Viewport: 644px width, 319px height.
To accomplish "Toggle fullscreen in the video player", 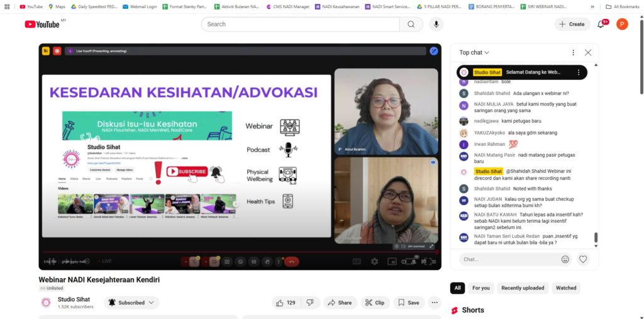I will (x=431, y=261).
